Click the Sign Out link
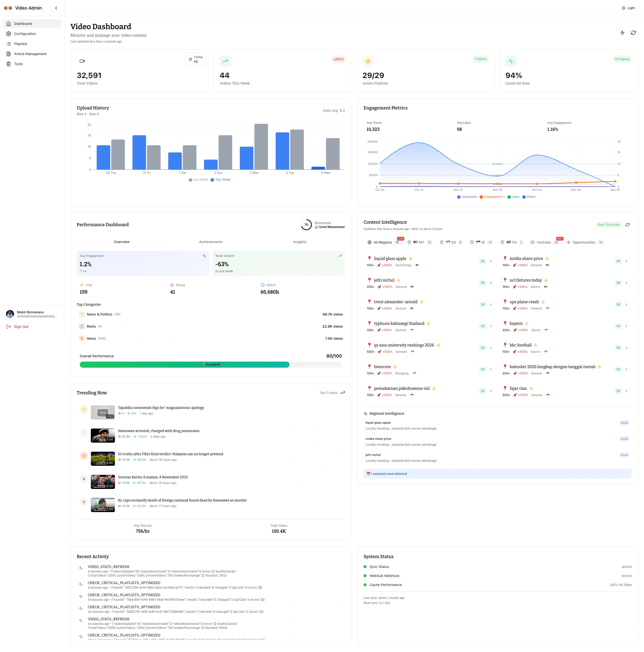 [x=21, y=327]
